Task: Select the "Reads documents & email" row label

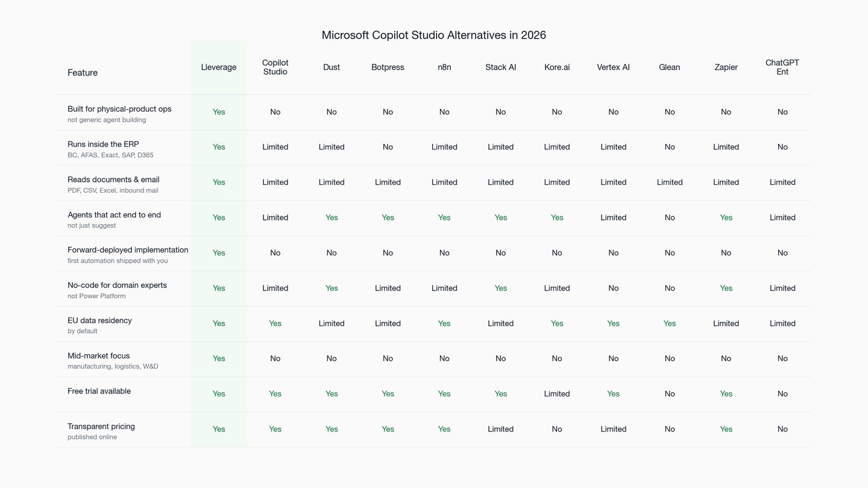Action: click(113, 180)
